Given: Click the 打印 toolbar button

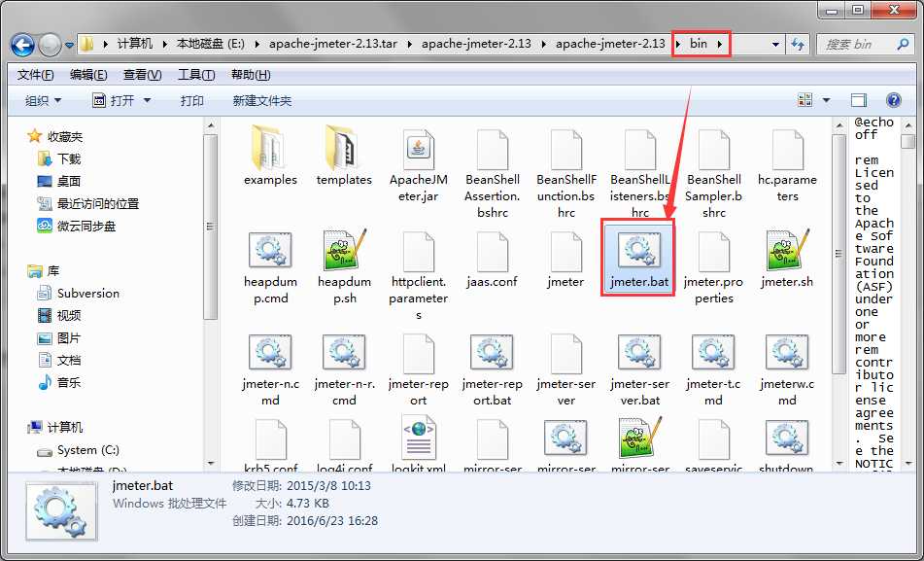Looking at the screenshot, I should click(192, 101).
